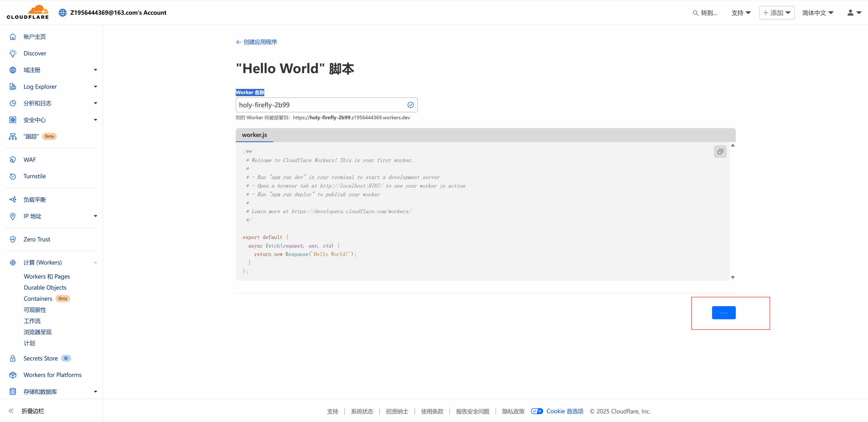Click the 跟踪 network icon
The width and height of the screenshot is (868, 422).
coord(13,136)
